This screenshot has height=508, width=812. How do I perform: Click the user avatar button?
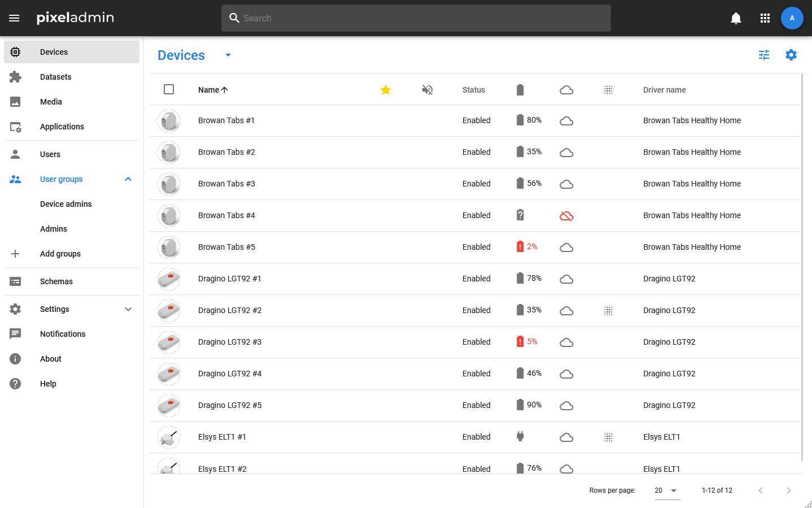point(792,18)
